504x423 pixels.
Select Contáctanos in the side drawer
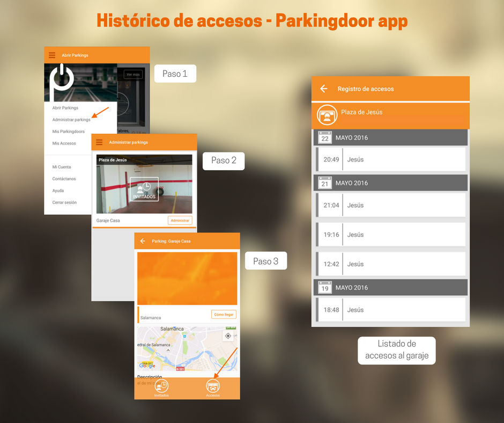click(64, 179)
